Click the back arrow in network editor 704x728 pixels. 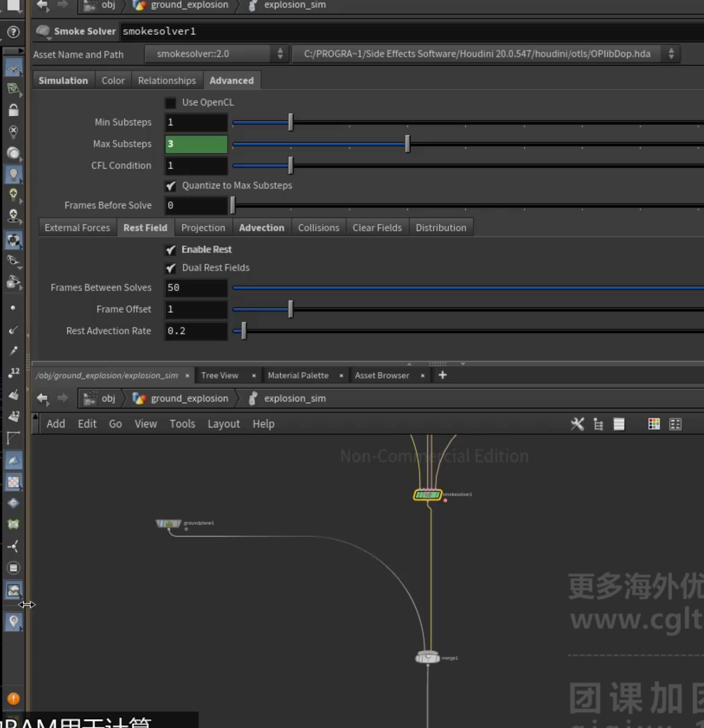pyautogui.click(x=43, y=398)
